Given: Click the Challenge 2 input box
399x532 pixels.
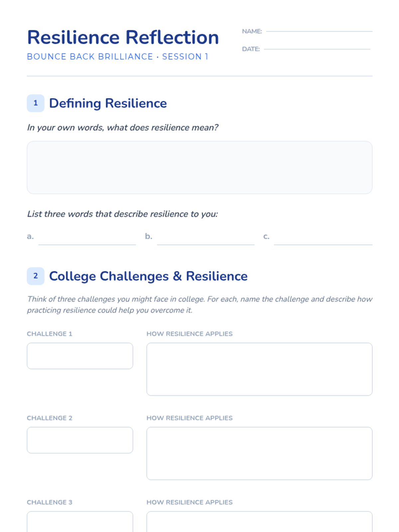Looking at the screenshot, I should (80, 440).
